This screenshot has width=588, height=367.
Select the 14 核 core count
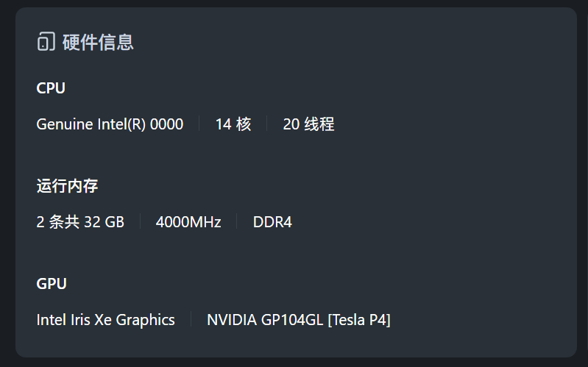(x=233, y=124)
